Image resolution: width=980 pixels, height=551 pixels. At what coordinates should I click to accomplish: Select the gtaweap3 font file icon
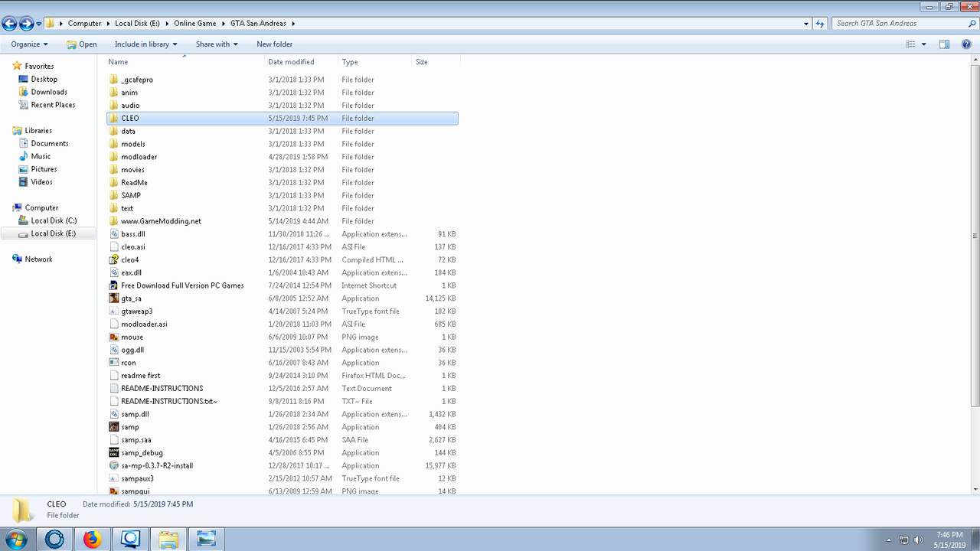[114, 311]
